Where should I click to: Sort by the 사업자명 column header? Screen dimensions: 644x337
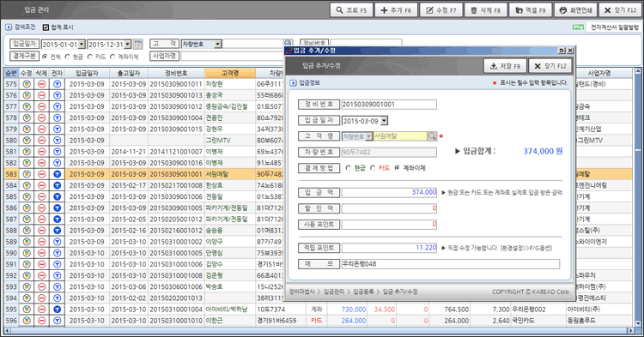[x=599, y=73]
